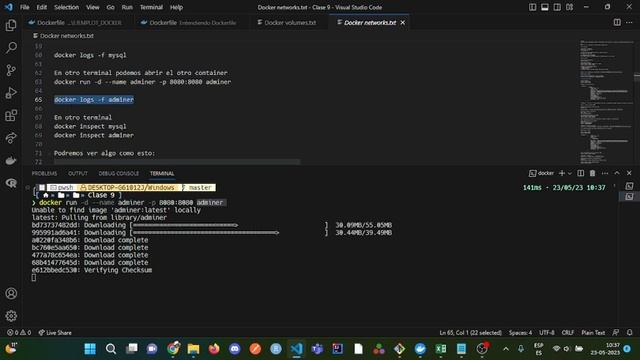The height and width of the screenshot is (360, 640).
Task: Toggle Panel layout button in title bar
Action: pyautogui.click(x=544, y=7)
